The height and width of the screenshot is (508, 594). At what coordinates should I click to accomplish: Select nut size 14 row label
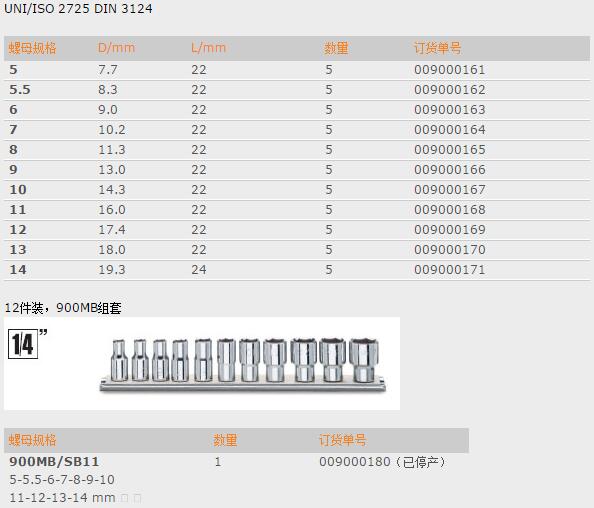[18, 270]
